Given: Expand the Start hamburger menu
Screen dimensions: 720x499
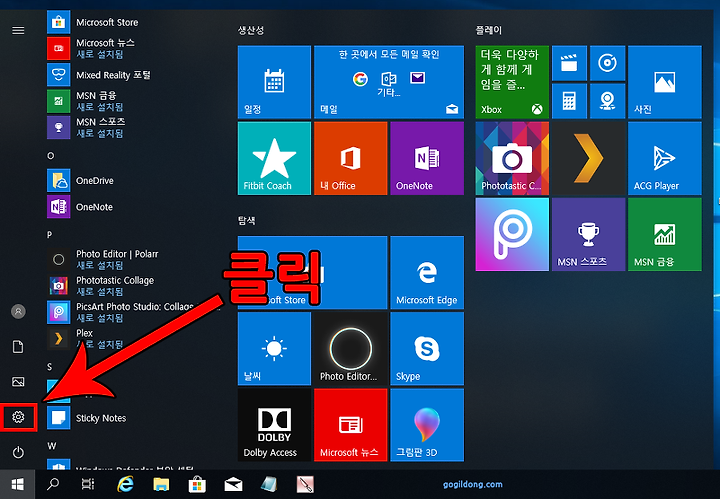Looking at the screenshot, I should tap(18, 30).
